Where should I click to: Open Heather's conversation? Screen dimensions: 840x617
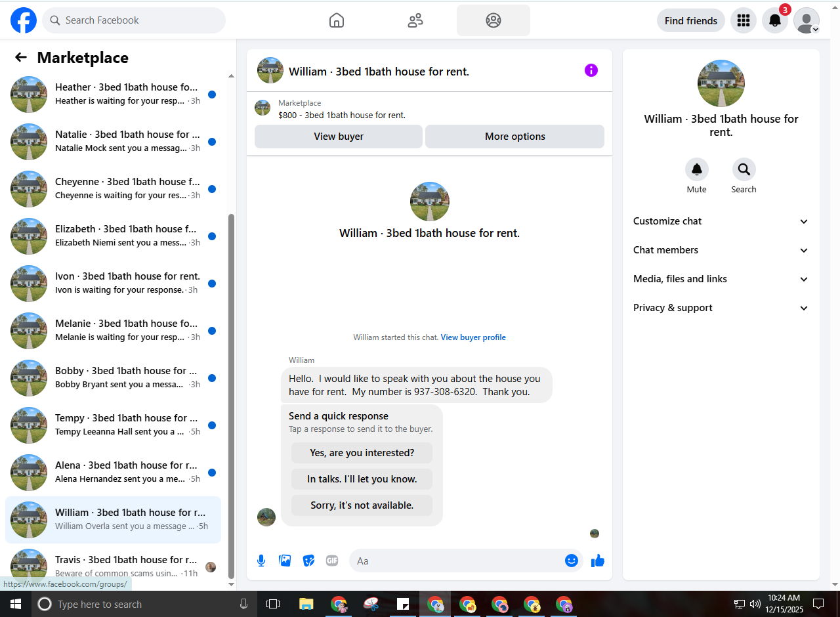pos(113,95)
